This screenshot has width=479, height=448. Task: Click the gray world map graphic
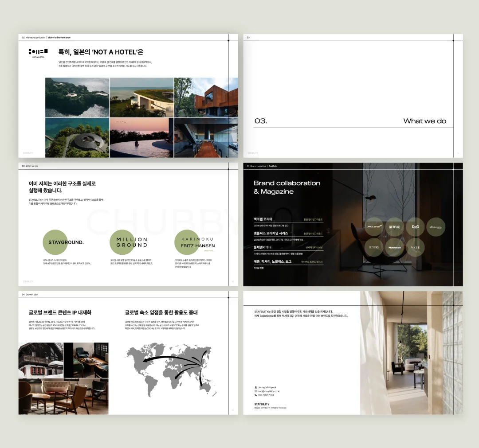[171, 370]
